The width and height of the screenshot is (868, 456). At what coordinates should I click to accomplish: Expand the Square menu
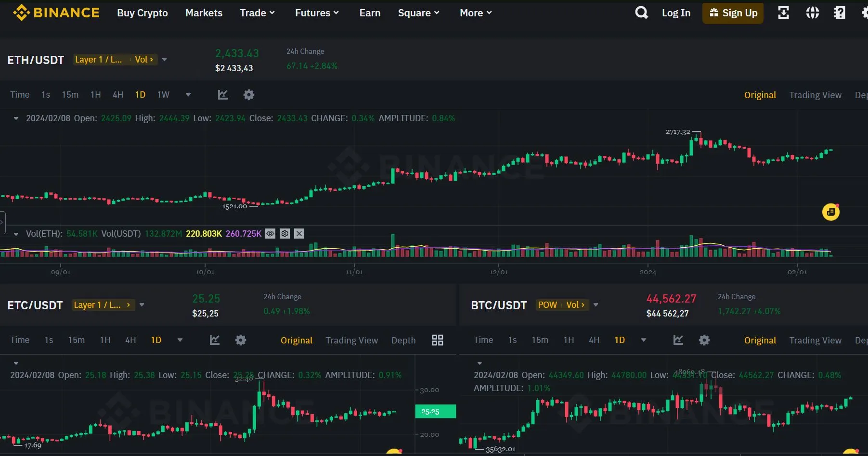click(418, 13)
